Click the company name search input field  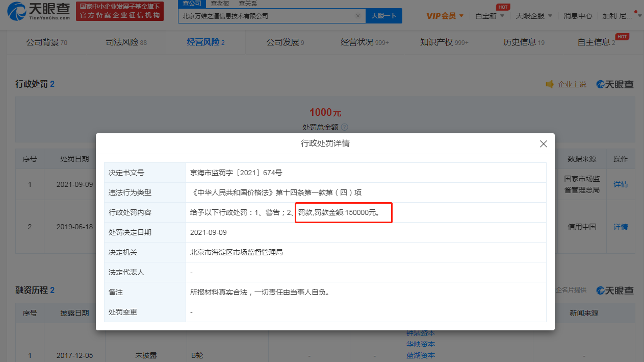click(x=265, y=16)
